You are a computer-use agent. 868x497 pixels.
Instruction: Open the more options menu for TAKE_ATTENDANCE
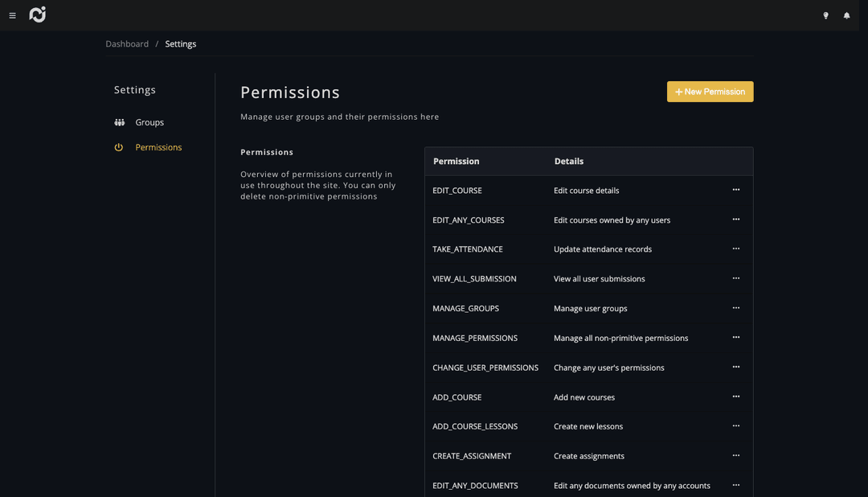(x=735, y=249)
